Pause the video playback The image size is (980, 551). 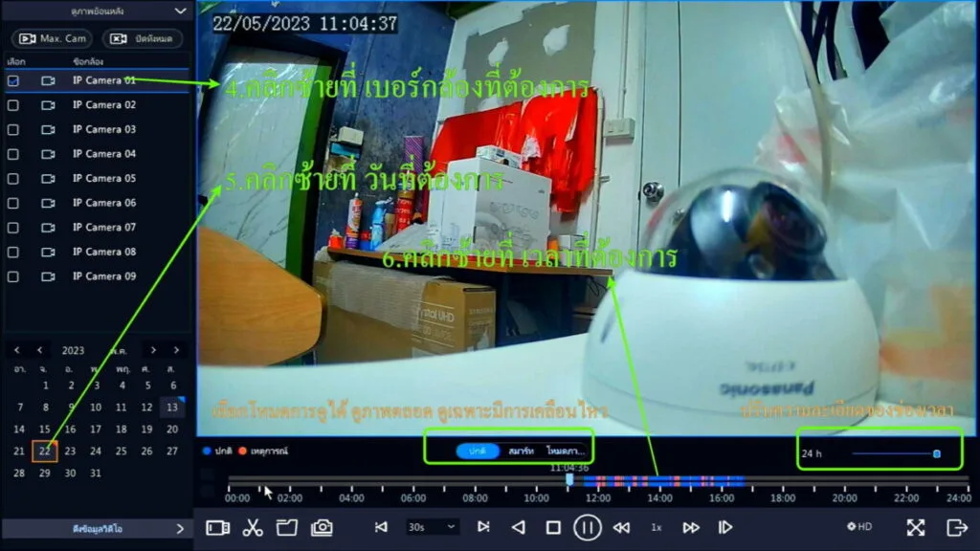click(x=587, y=527)
